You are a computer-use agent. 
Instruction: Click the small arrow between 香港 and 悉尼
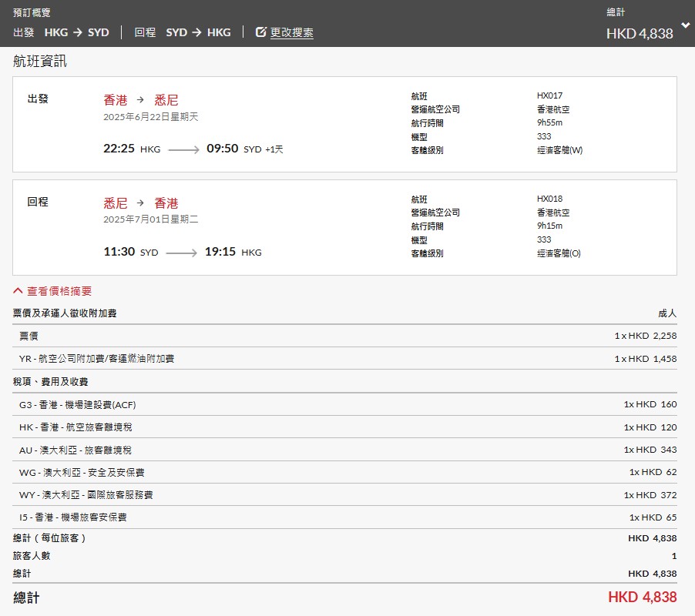click(x=140, y=100)
